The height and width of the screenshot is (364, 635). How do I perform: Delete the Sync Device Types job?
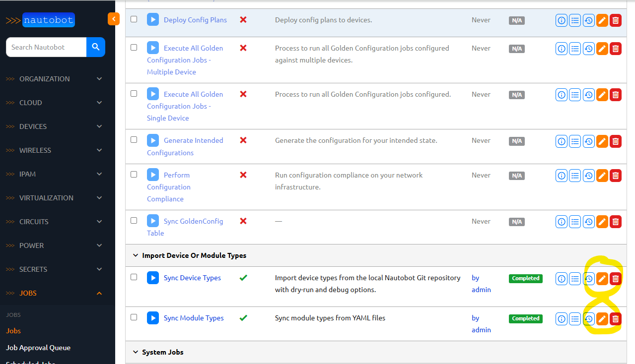[616, 279]
